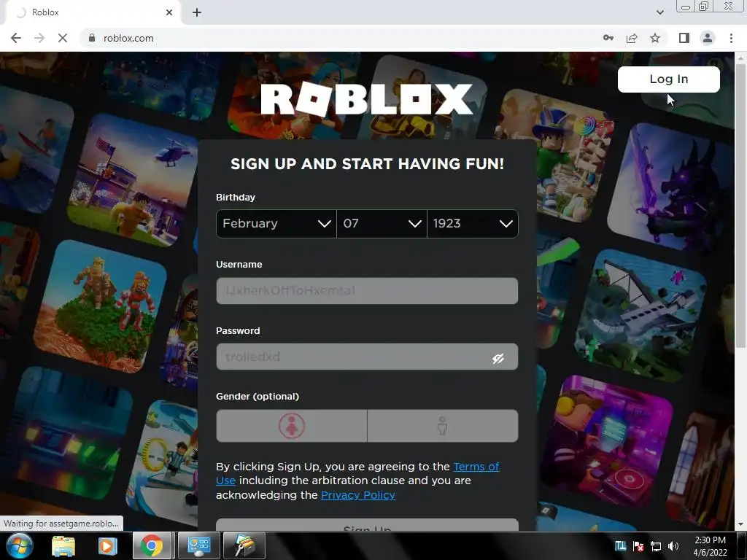Toggle the browser side panel icon
This screenshot has height=560, width=747.
pos(684,38)
